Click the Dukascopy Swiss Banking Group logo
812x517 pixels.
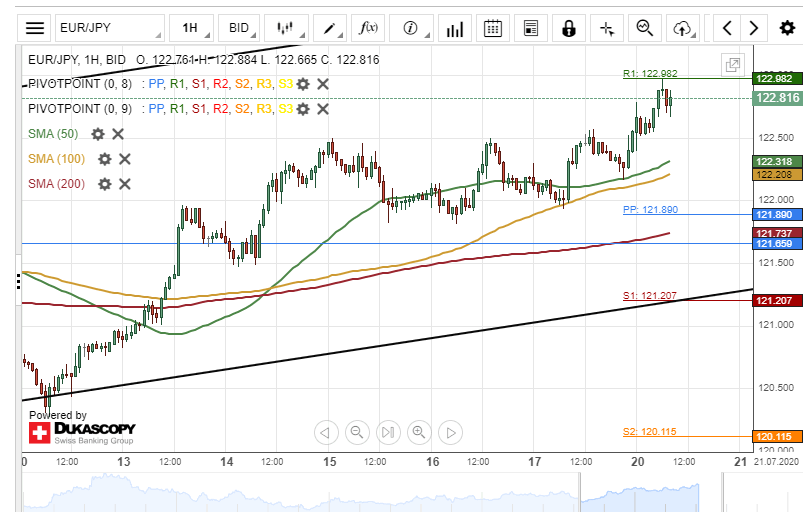tap(80, 433)
